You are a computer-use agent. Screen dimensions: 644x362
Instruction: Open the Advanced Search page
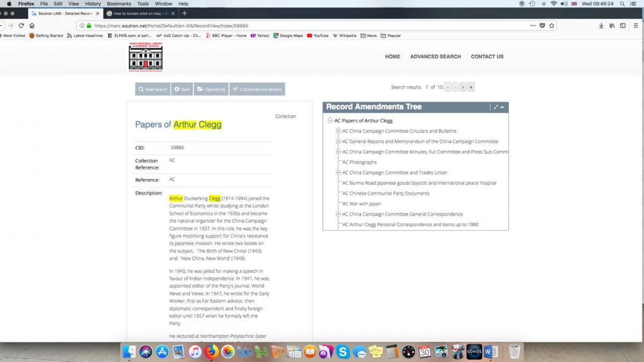tap(435, 56)
